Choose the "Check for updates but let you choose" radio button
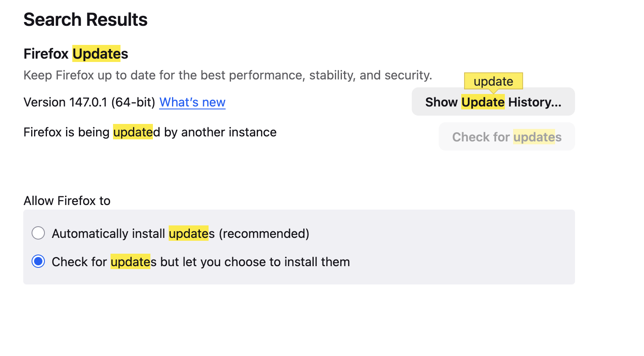This screenshot has width=644, height=356. pos(38,262)
